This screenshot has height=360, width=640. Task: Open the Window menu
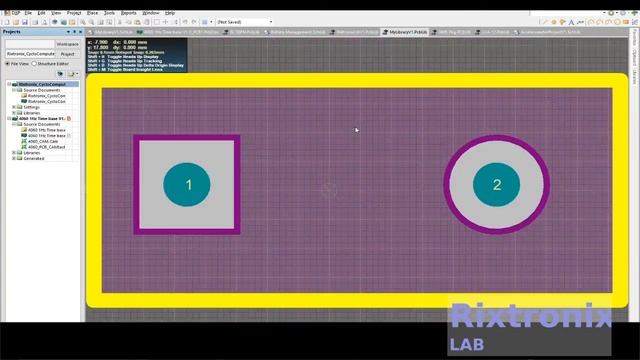click(x=151, y=13)
